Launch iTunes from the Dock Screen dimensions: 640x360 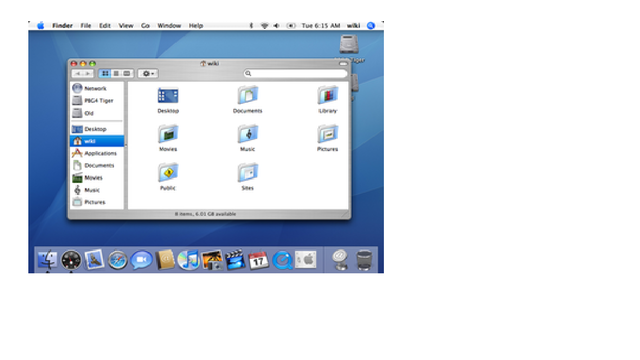point(188,260)
